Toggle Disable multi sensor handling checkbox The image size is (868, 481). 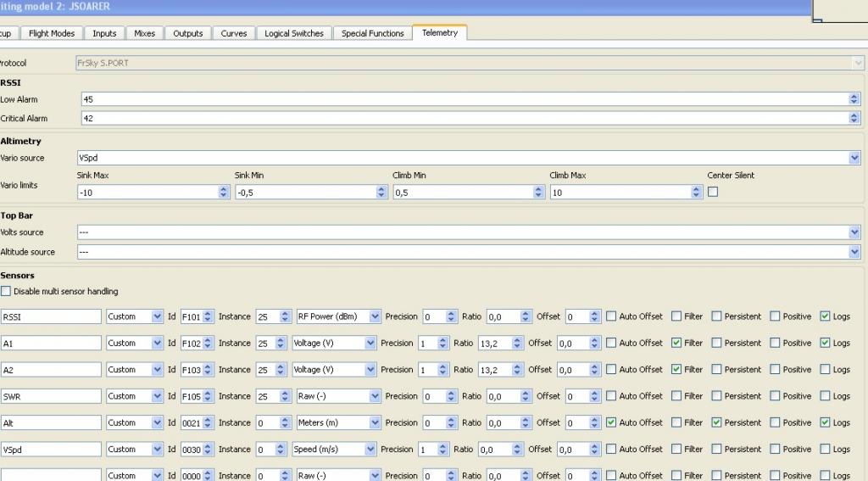click(x=6, y=292)
